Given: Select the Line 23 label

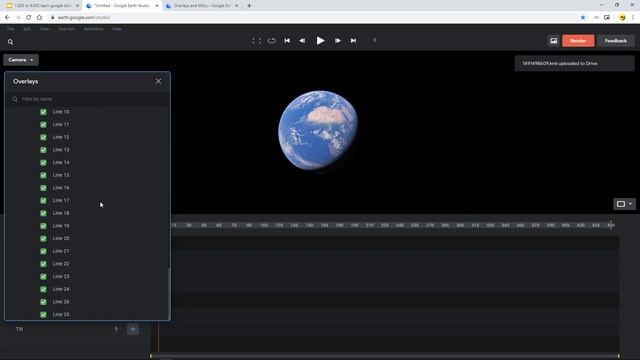Looking at the screenshot, I should [x=61, y=276].
